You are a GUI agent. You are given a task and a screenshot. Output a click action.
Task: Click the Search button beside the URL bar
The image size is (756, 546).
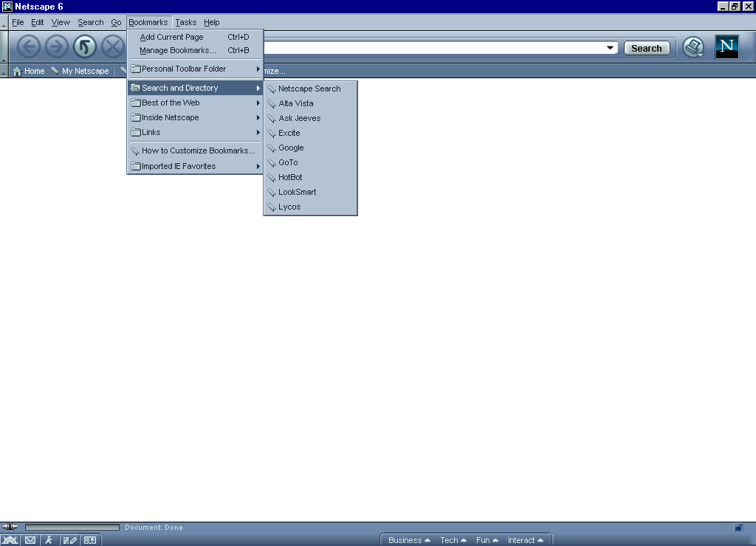click(x=647, y=48)
